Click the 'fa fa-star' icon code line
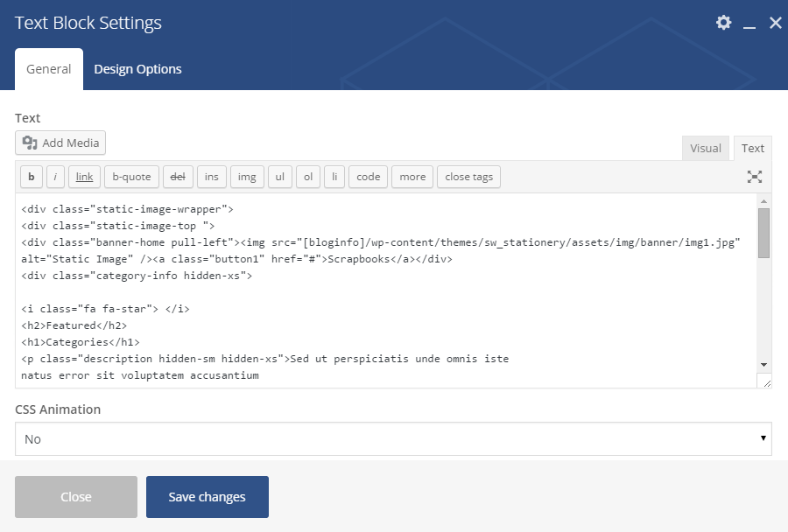This screenshot has height=532, width=788. [x=106, y=309]
